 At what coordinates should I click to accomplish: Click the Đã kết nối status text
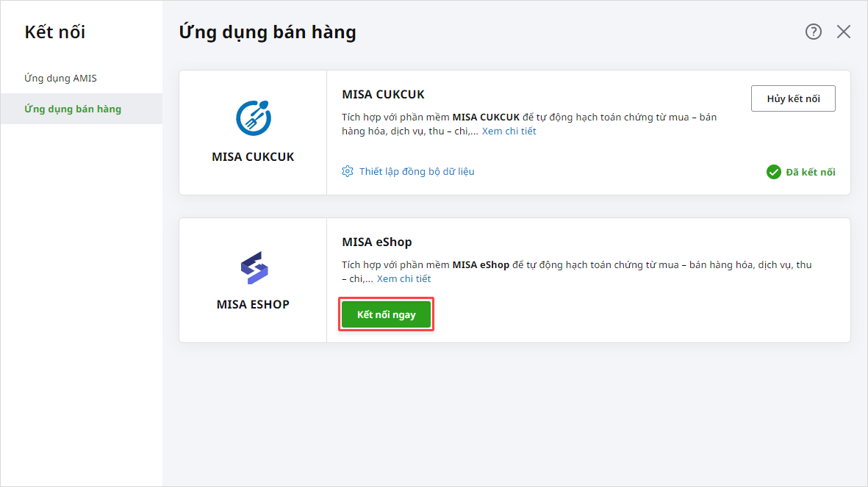pos(811,172)
